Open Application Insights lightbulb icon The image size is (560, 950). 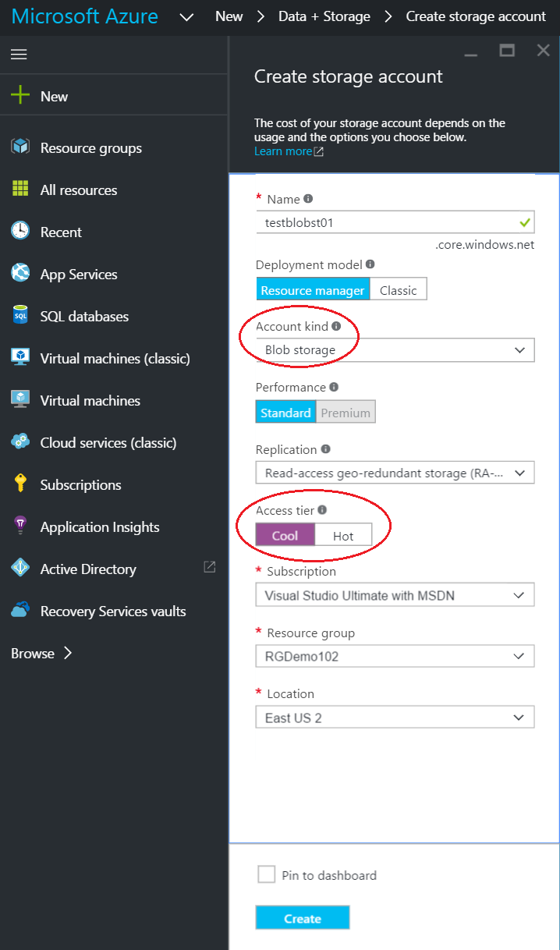20,526
